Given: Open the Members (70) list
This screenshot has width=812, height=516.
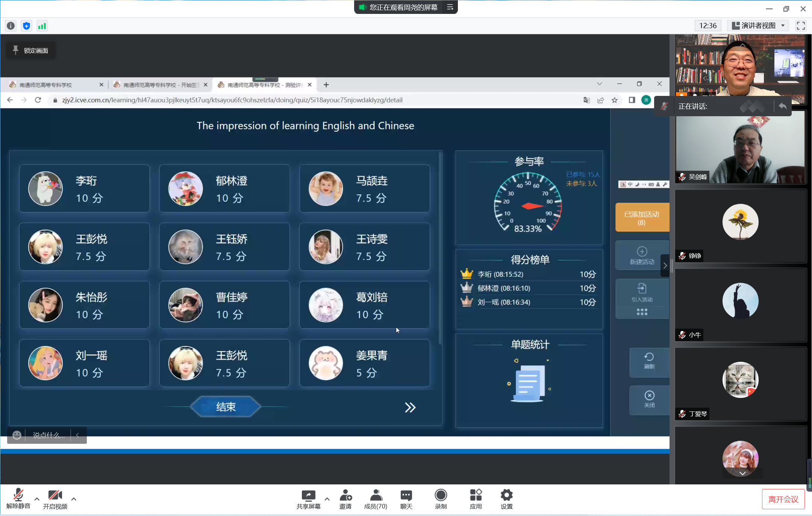Looking at the screenshot, I should (x=376, y=496).
